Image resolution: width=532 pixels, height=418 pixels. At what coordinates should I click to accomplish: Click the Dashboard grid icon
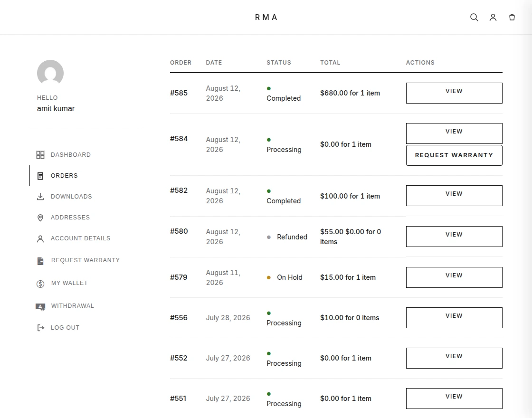(x=40, y=155)
